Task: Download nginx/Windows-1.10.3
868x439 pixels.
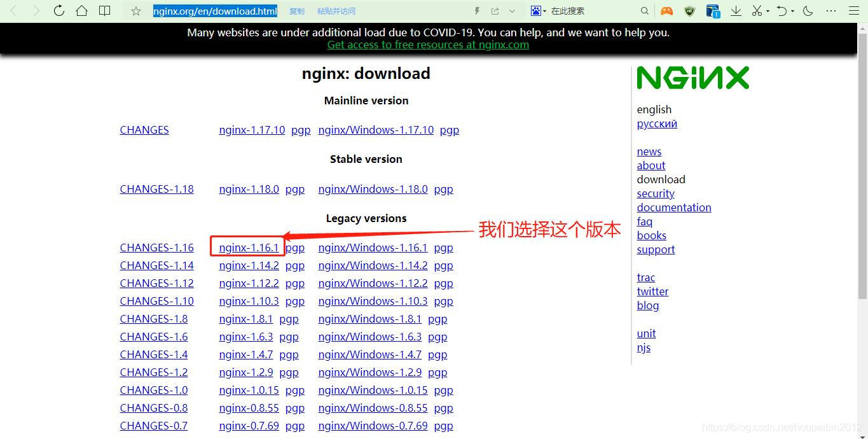Action: (x=373, y=301)
